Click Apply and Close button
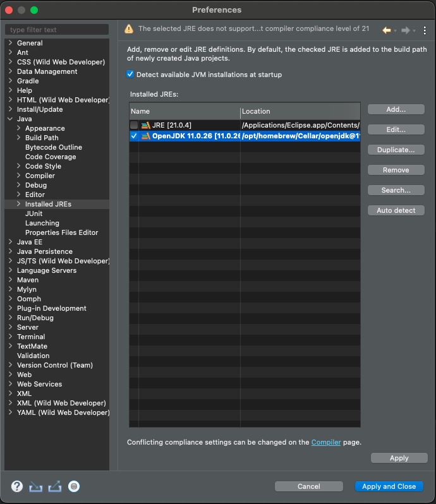This screenshot has height=504, width=436. 389,486
